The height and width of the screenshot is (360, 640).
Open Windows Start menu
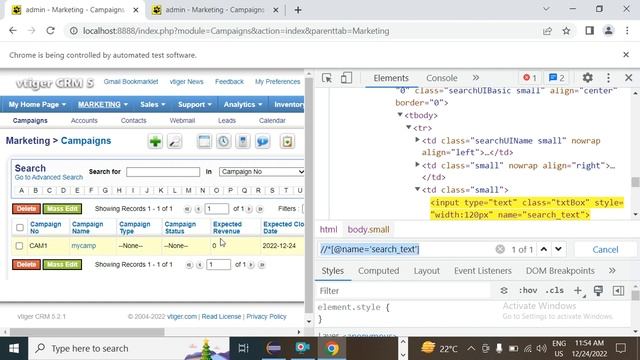coord(14,348)
